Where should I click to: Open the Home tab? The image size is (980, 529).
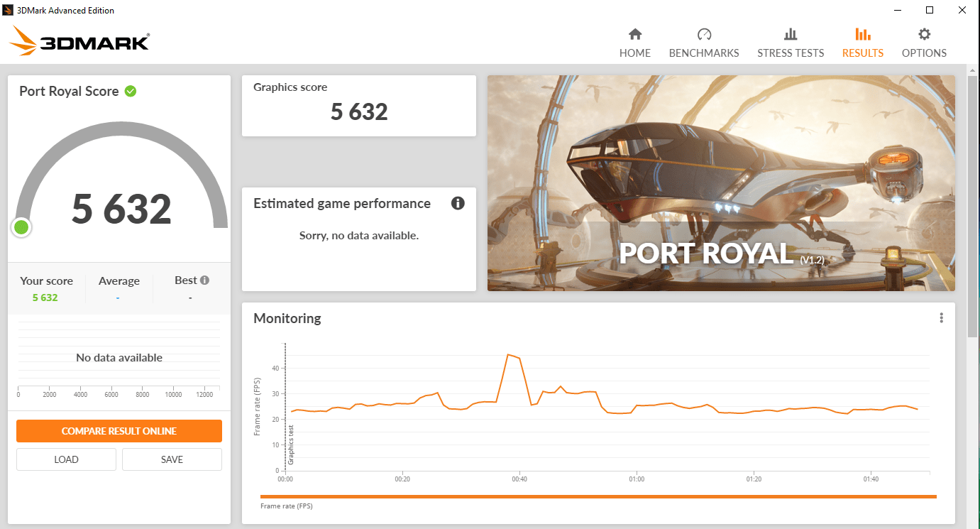click(x=634, y=43)
